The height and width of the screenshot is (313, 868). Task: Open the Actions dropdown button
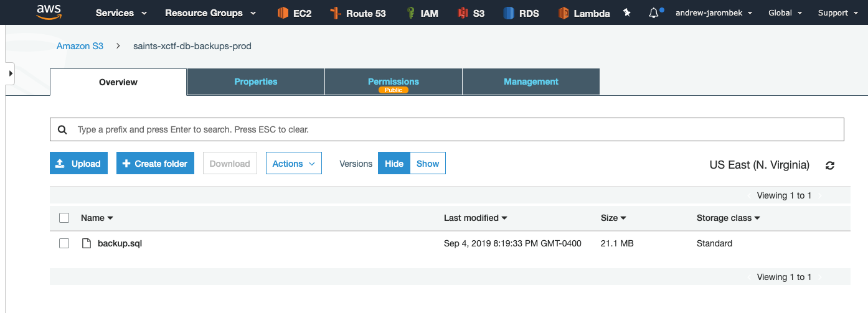click(x=294, y=164)
